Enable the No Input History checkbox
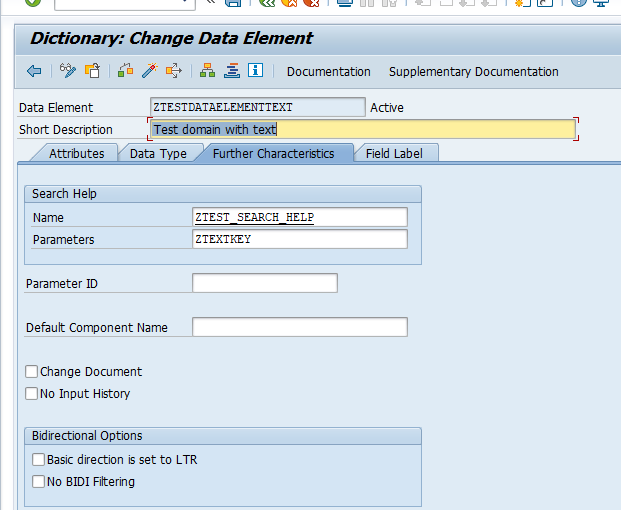This screenshot has height=510, width=621. coord(31,394)
